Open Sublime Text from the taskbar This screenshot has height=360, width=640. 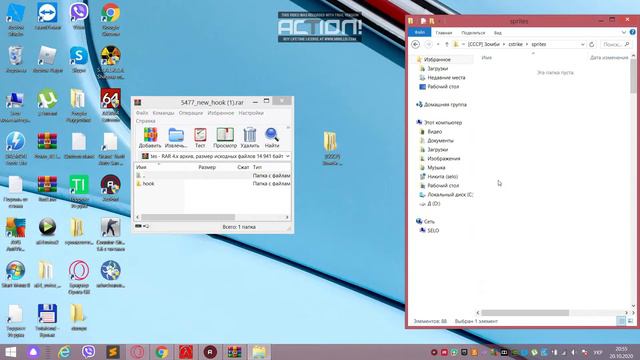coord(113,352)
